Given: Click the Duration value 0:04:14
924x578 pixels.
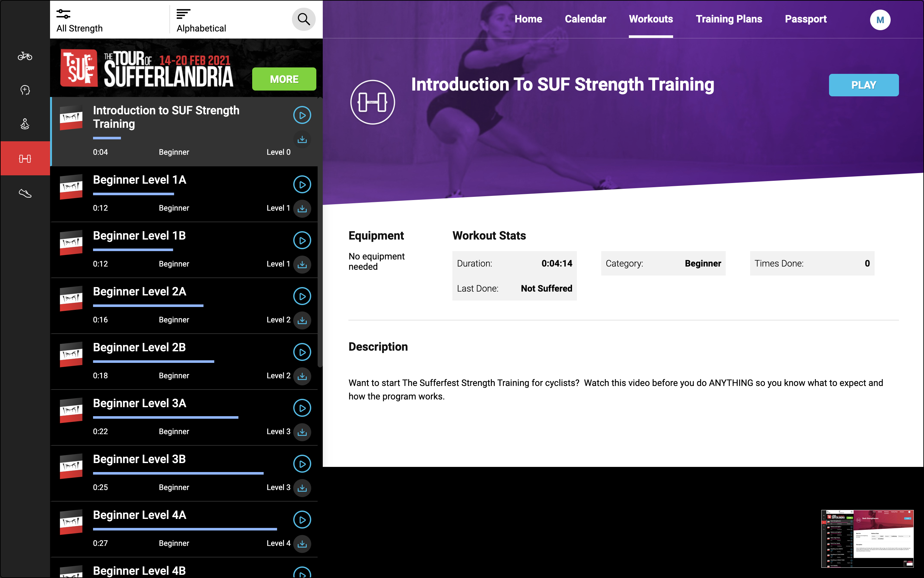Looking at the screenshot, I should pos(557,263).
